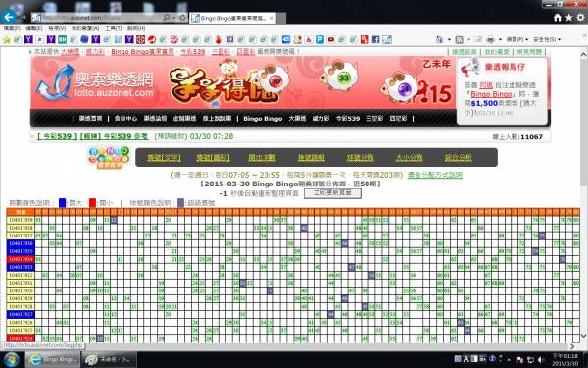Expand the print options dropdown arrow
The image size is (588, 368).
click(500, 39)
